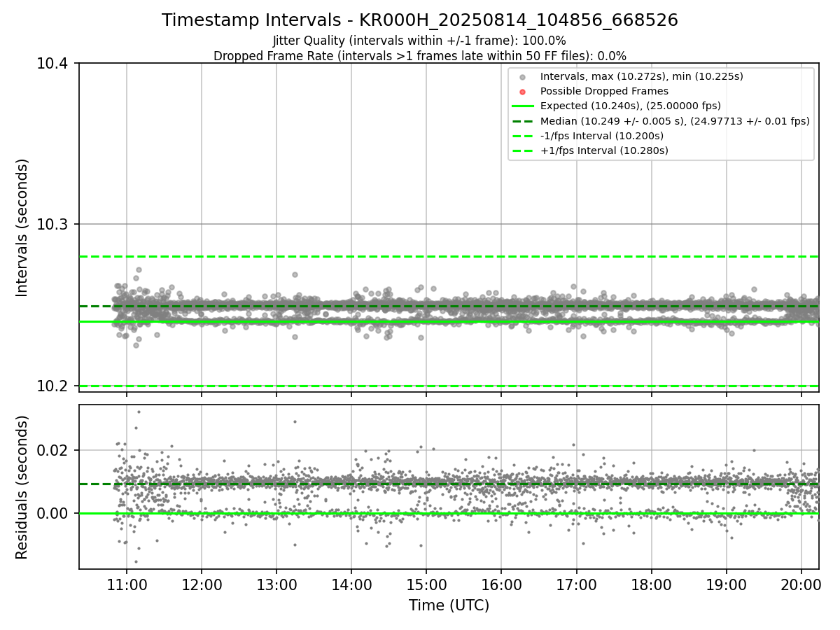840x630 pixels.
Task: Click the x-axis tick label '17:00'
Action: point(576,584)
